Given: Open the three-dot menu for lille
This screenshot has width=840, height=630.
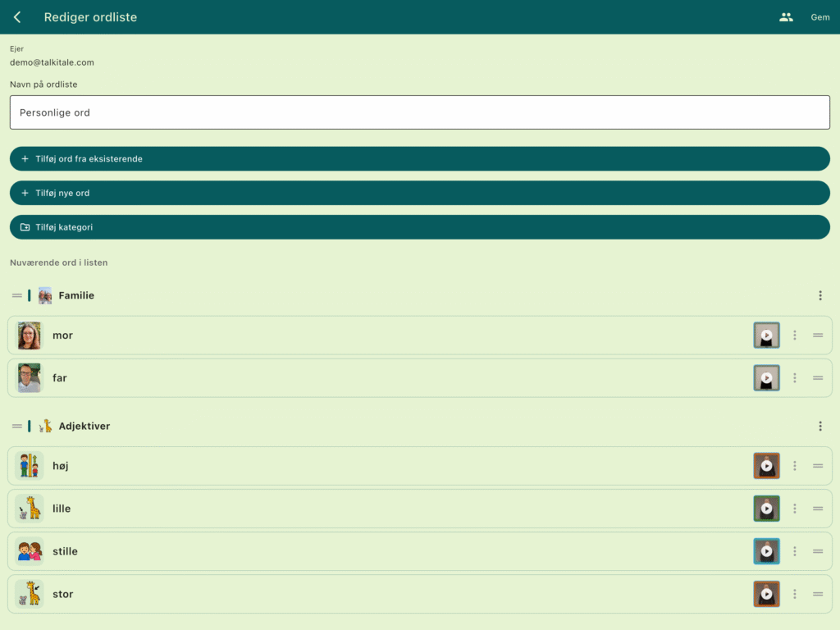Looking at the screenshot, I should 795,509.
